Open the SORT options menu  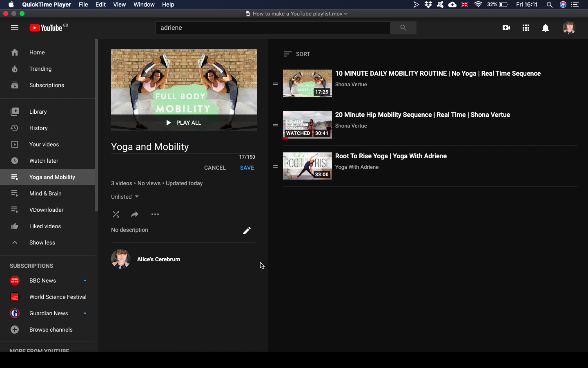point(297,54)
